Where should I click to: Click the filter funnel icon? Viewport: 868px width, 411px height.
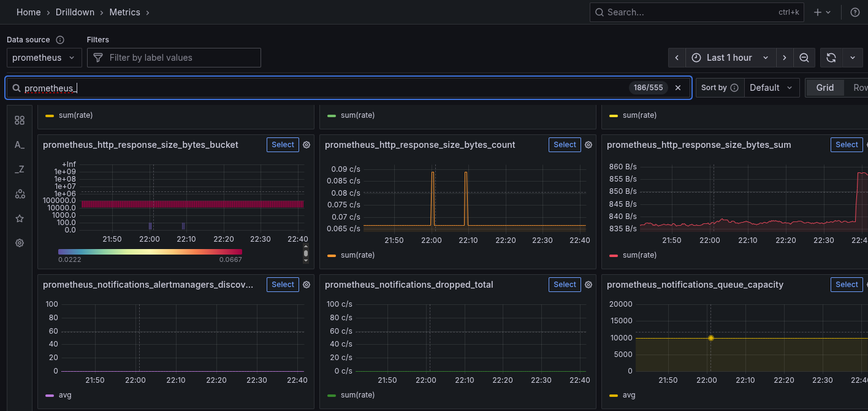97,58
